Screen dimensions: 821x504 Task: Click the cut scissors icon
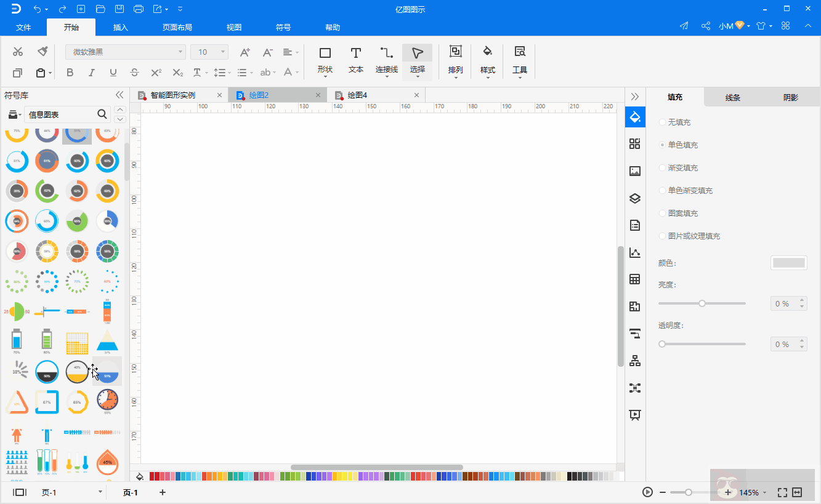[18, 52]
